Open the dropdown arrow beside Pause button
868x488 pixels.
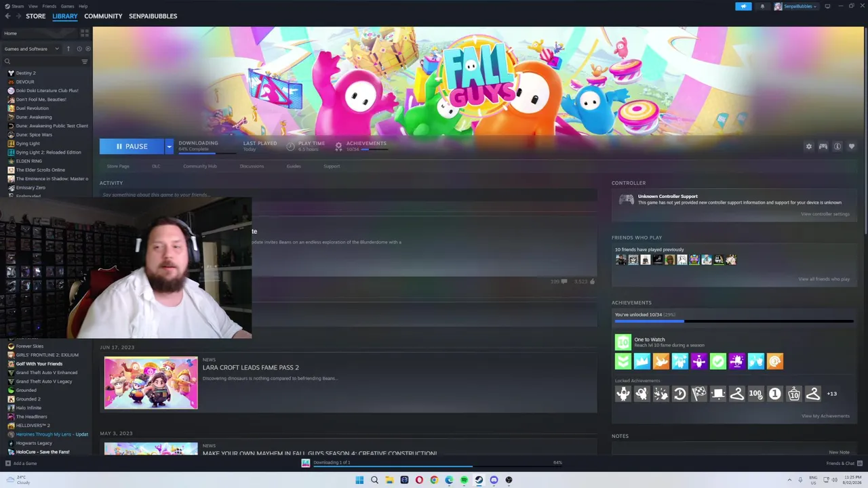coord(169,146)
